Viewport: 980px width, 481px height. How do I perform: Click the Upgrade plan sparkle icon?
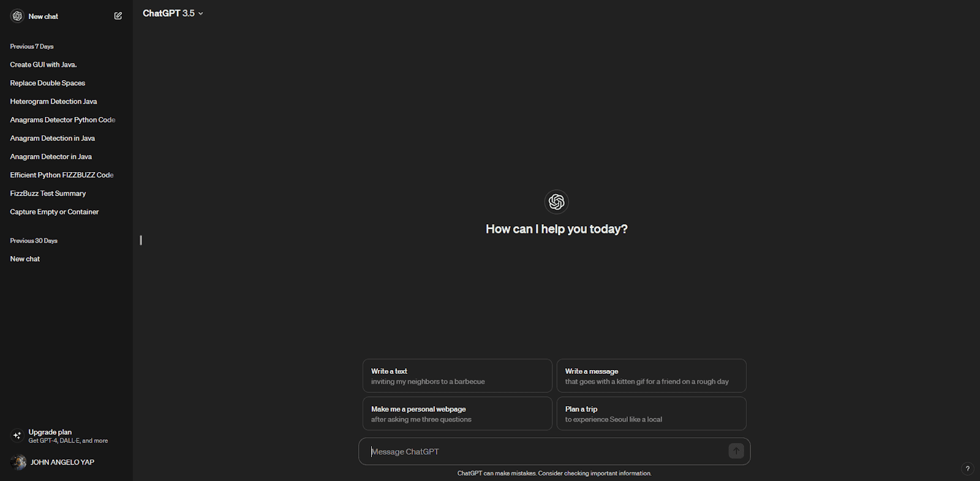pos(17,436)
